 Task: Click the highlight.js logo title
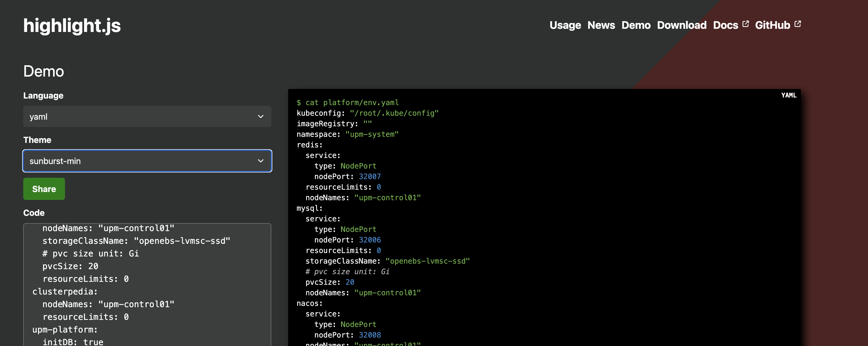click(x=72, y=26)
